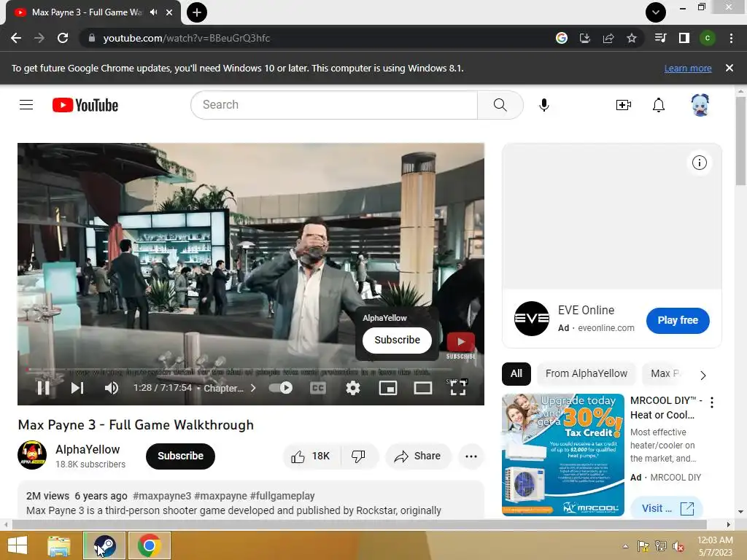Toggle Chrome side panel
The width and height of the screenshot is (747, 560).
click(684, 38)
